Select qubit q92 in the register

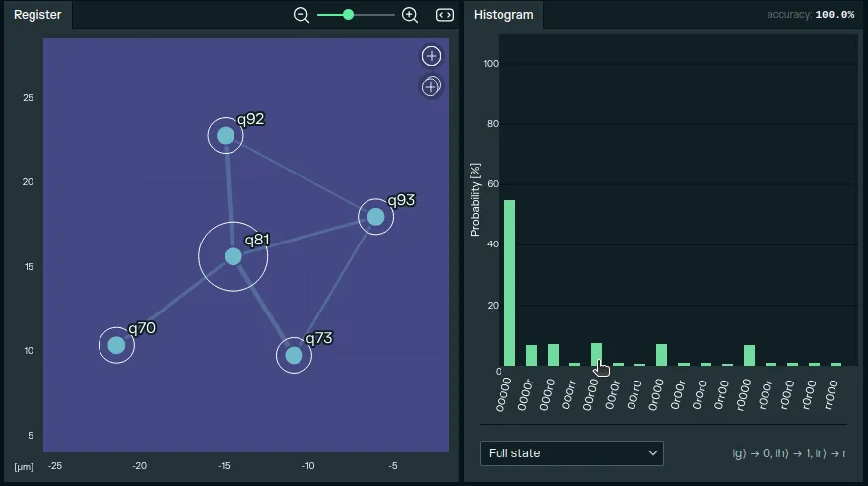click(226, 135)
